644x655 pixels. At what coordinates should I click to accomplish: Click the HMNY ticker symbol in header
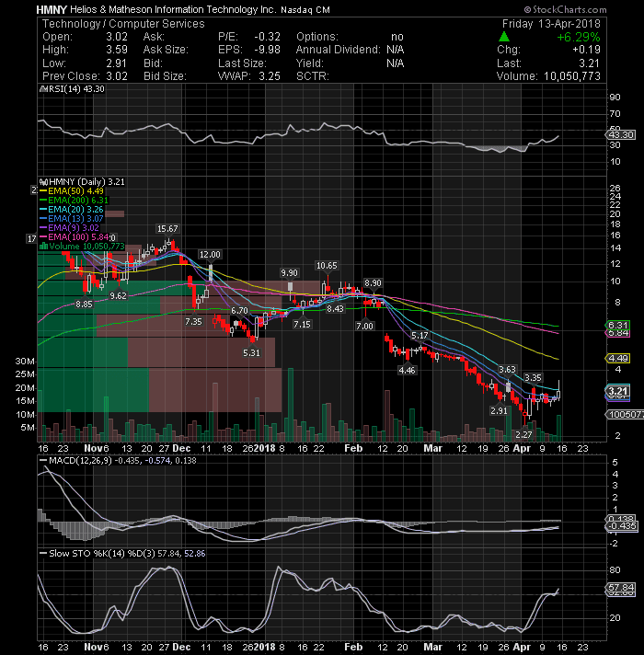point(52,9)
